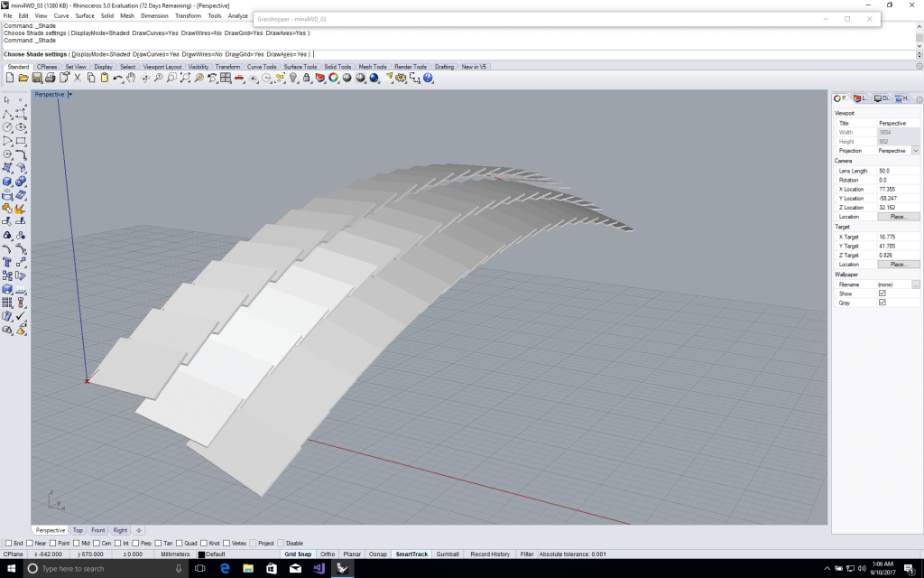The height and width of the screenshot is (578, 924).
Task: Click the Explode icon in sidebar
Action: tap(22, 209)
